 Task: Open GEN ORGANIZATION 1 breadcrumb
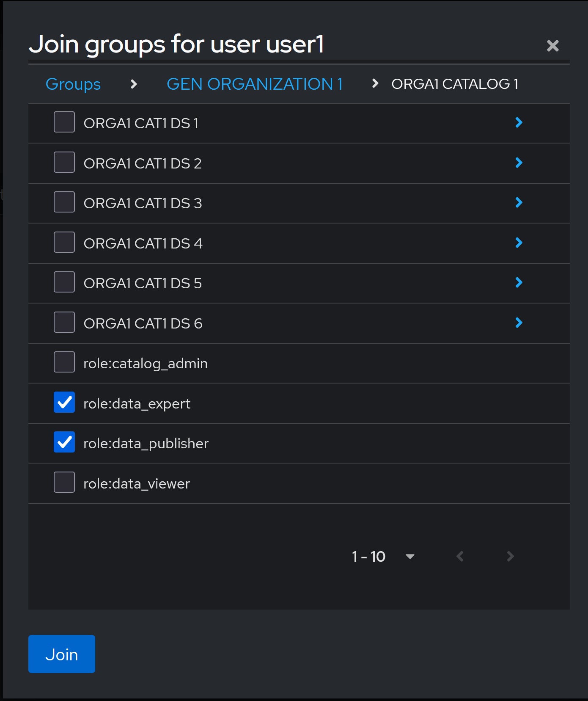click(x=255, y=84)
